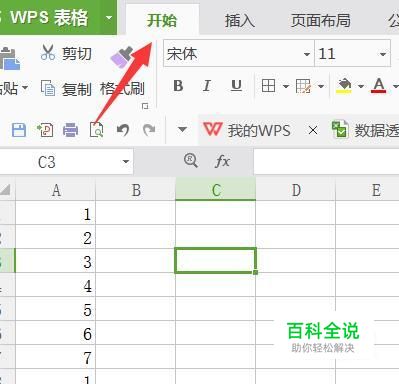Toggle Italic formatting
This screenshot has width=399, height=384.
click(207, 86)
